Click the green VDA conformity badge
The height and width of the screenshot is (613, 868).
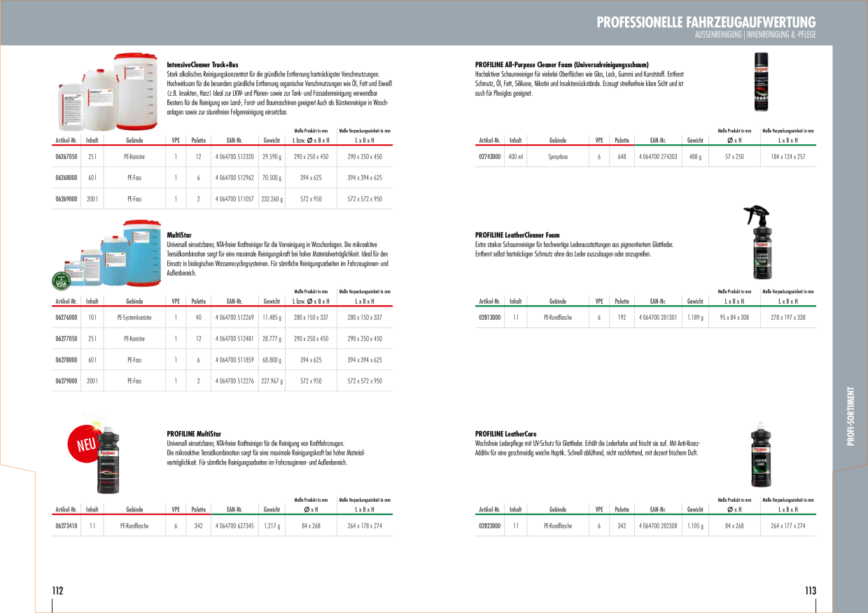point(61,281)
